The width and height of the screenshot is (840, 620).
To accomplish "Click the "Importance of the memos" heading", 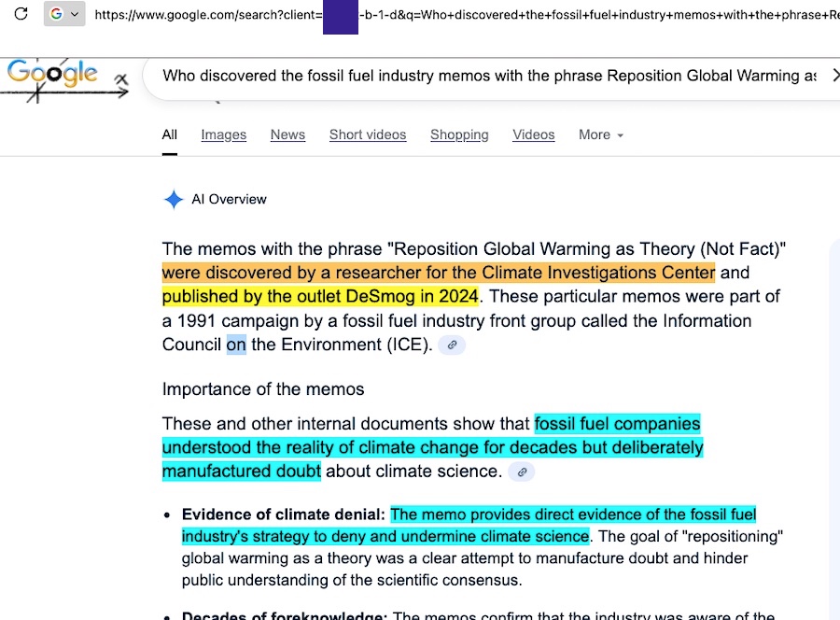I will click(263, 388).
